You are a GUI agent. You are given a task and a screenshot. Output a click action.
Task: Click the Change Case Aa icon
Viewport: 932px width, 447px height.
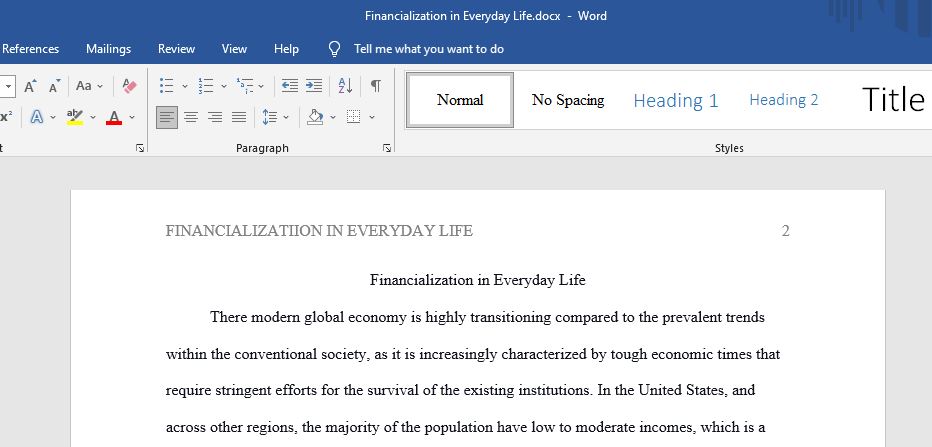coord(84,86)
